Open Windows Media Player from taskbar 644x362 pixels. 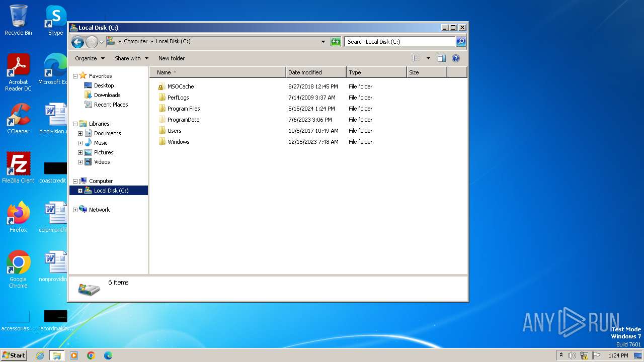[x=74, y=355]
